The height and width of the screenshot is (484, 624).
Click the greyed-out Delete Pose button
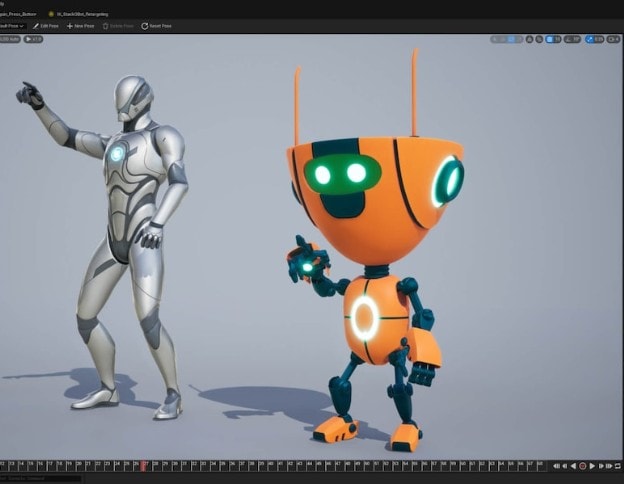click(118, 26)
